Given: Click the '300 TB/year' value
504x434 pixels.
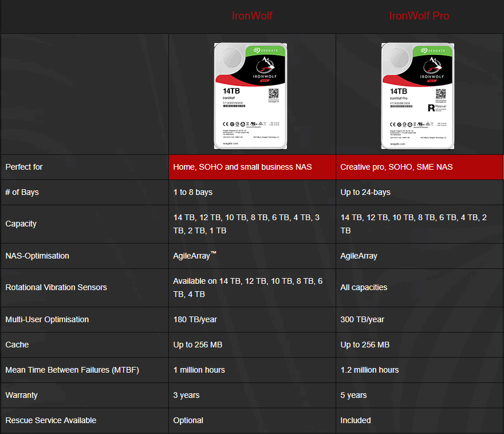Looking at the screenshot, I should click(362, 319).
